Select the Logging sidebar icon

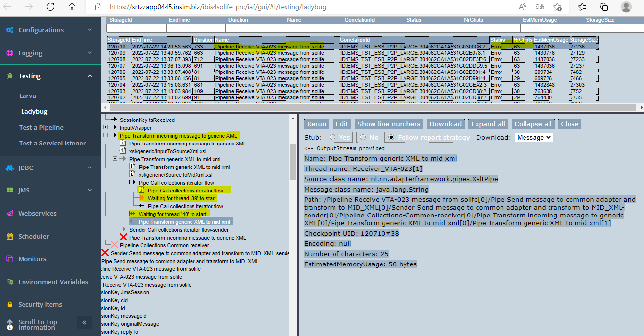click(x=10, y=53)
